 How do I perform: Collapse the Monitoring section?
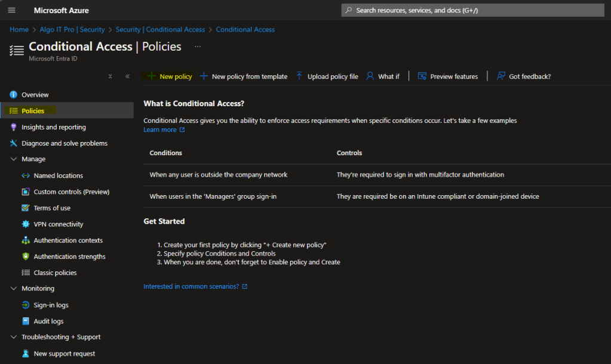tap(14, 289)
